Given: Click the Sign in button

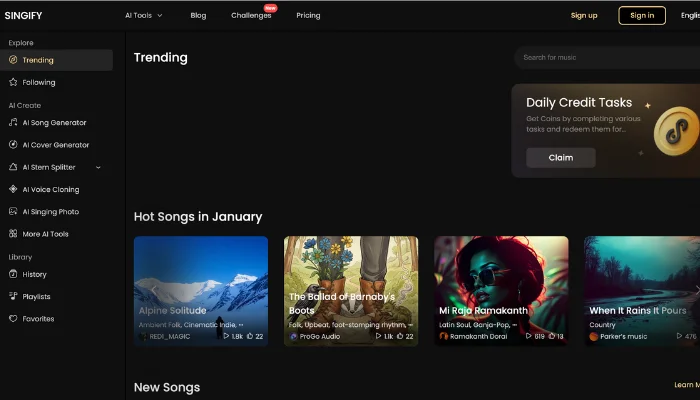Looking at the screenshot, I should 642,15.
